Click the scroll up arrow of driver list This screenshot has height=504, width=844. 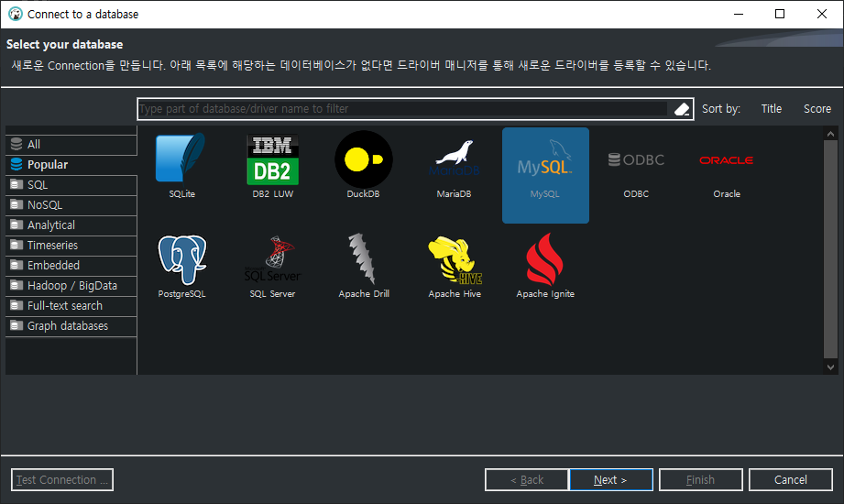830,134
